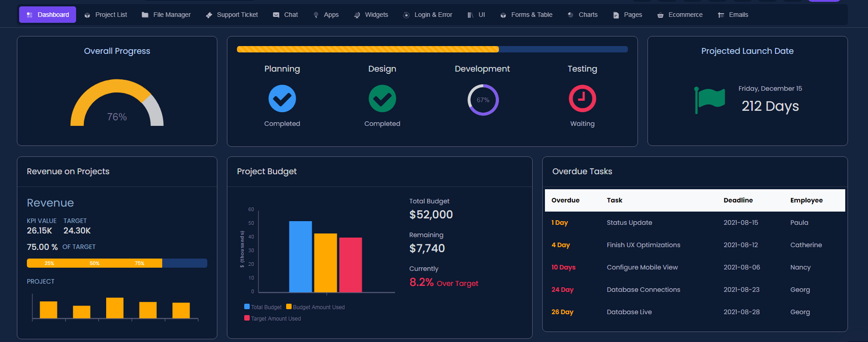Screen dimensions: 868x342
Task: Click the green launch flag icon
Action: tap(709, 99)
